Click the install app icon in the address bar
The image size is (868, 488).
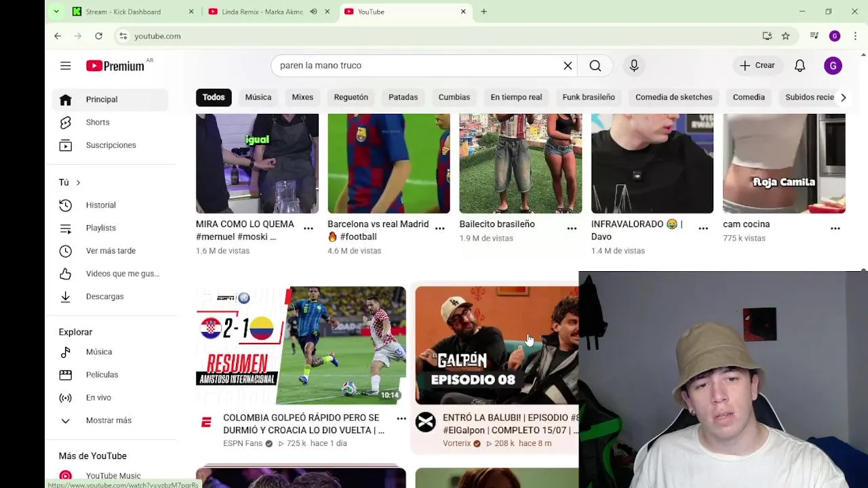[767, 36]
